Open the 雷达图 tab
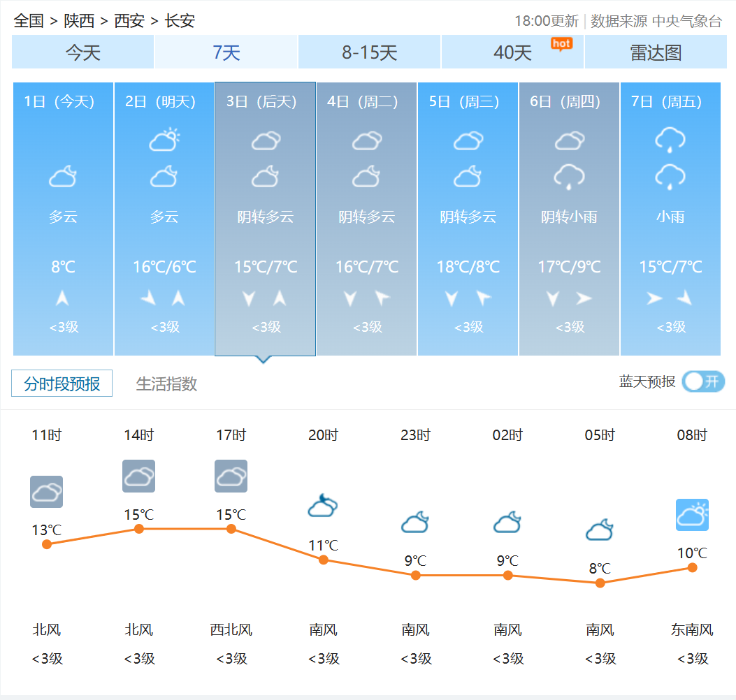This screenshot has height=700, width=736. (655, 52)
